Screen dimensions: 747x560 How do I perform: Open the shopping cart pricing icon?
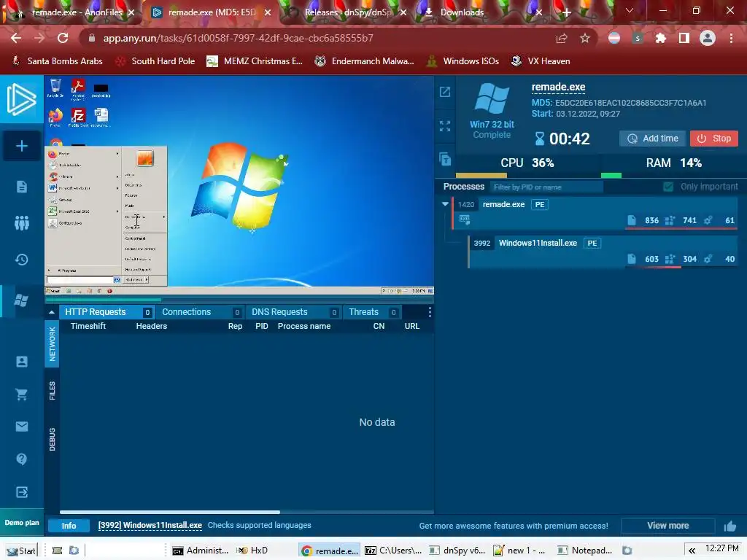click(21, 394)
